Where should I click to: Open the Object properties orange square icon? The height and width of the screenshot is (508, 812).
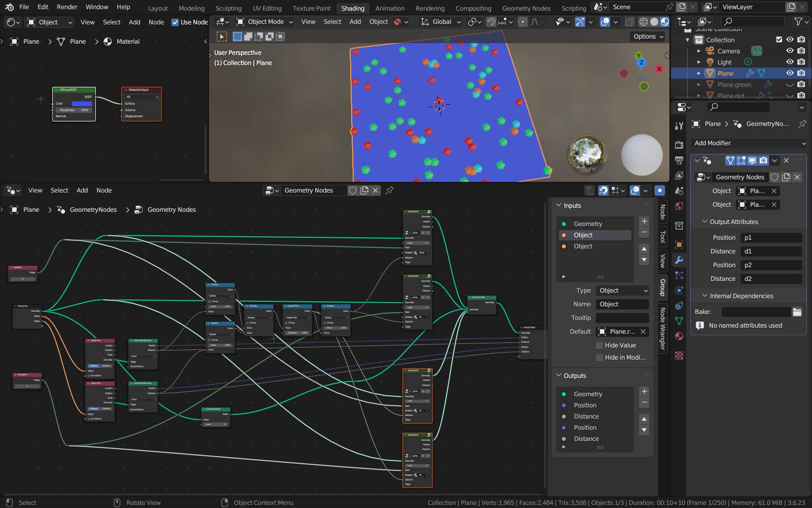click(679, 244)
